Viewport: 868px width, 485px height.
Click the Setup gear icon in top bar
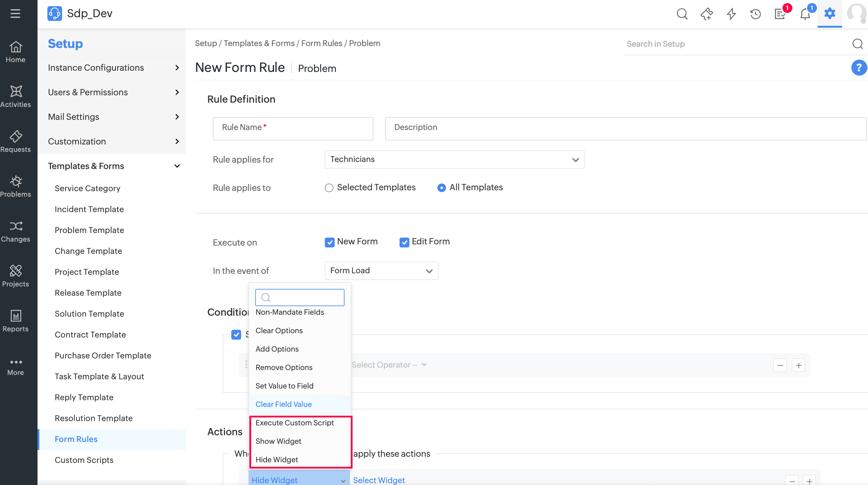(830, 14)
